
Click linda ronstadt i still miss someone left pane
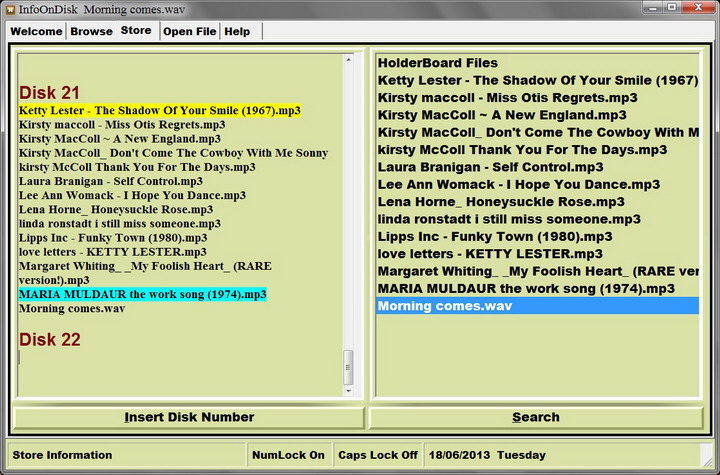[120, 224]
